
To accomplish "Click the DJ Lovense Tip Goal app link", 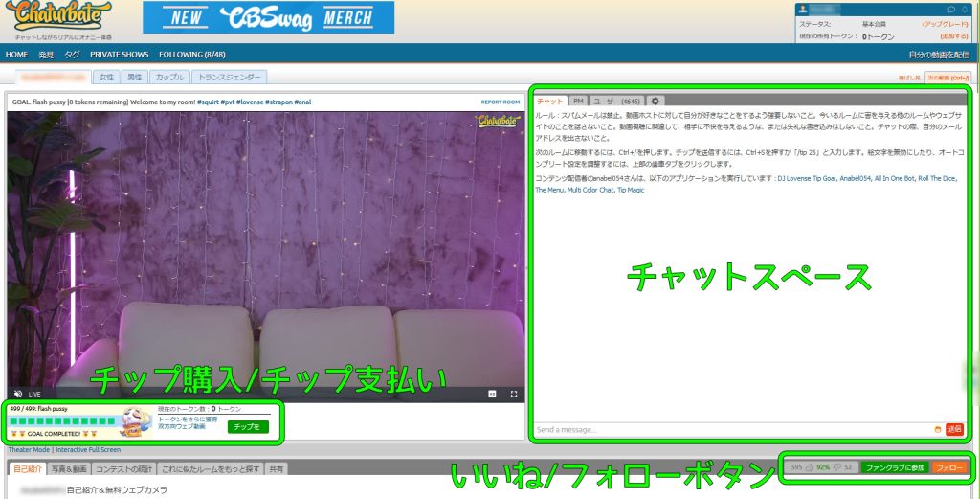I will click(806, 178).
